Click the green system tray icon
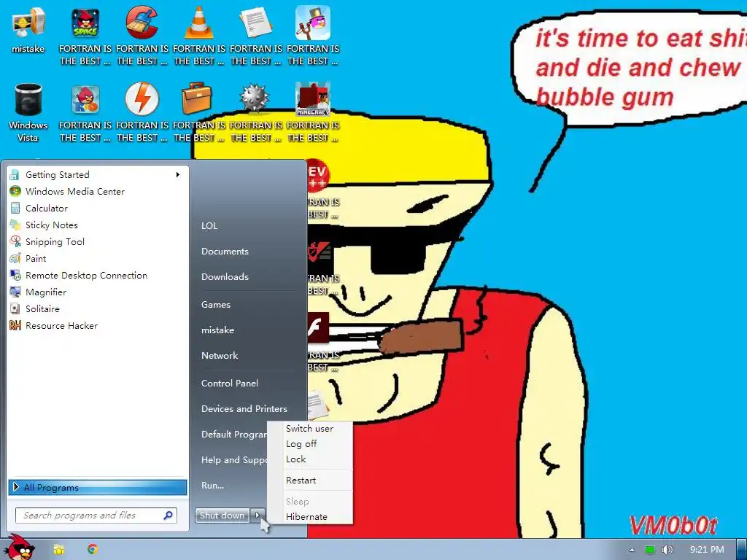This screenshot has height=560, width=747. click(649, 550)
